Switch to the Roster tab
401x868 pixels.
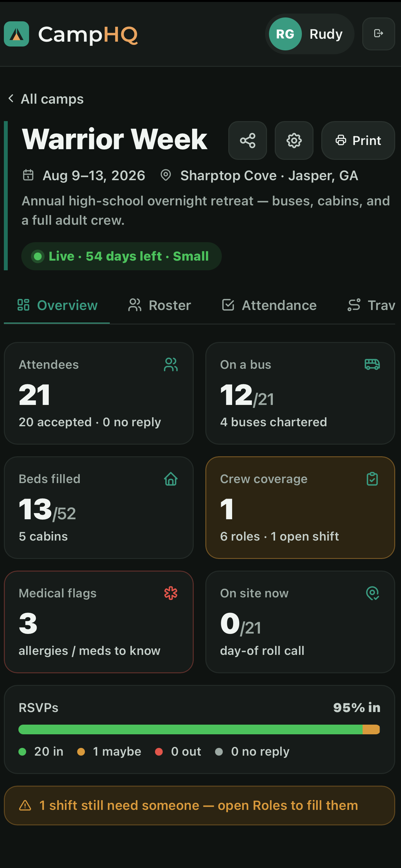coord(159,305)
